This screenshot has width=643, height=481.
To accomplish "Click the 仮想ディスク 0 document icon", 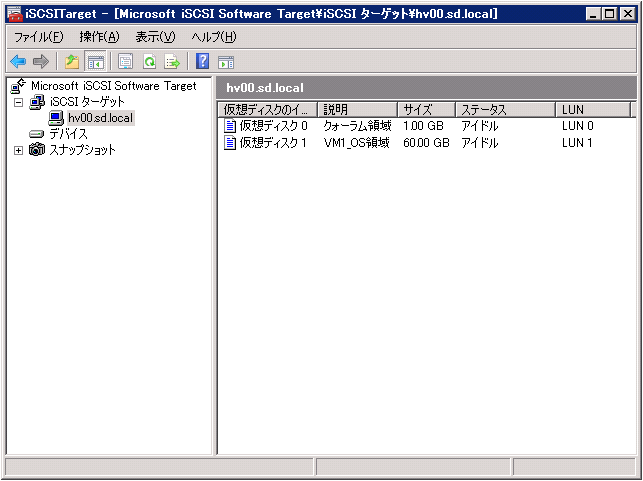I will pos(230,125).
